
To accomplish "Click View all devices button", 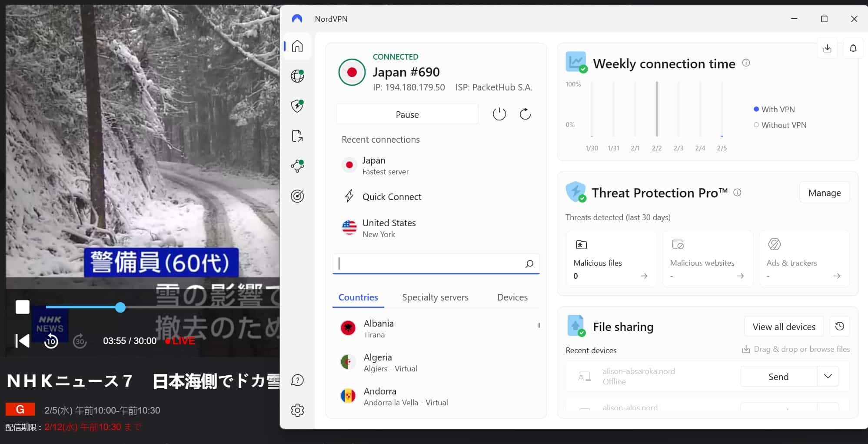I will click(x=784, y=327).
